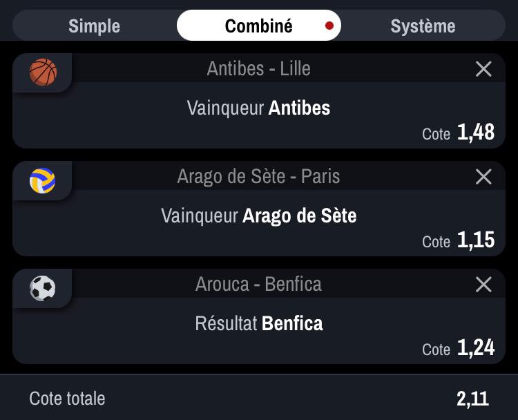Click the 1,24 odds value
The width and height of the screenshot is (518, 420).
click(476, 347)
